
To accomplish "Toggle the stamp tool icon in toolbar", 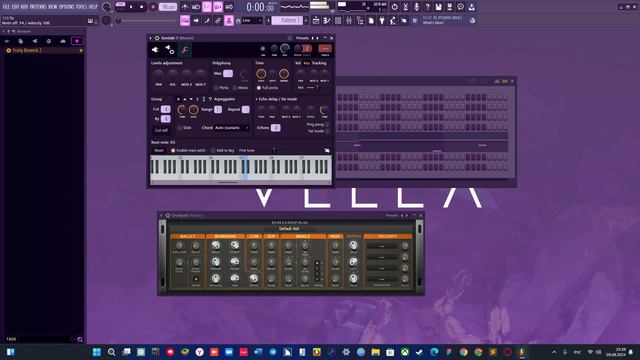I will pos(229,20).
